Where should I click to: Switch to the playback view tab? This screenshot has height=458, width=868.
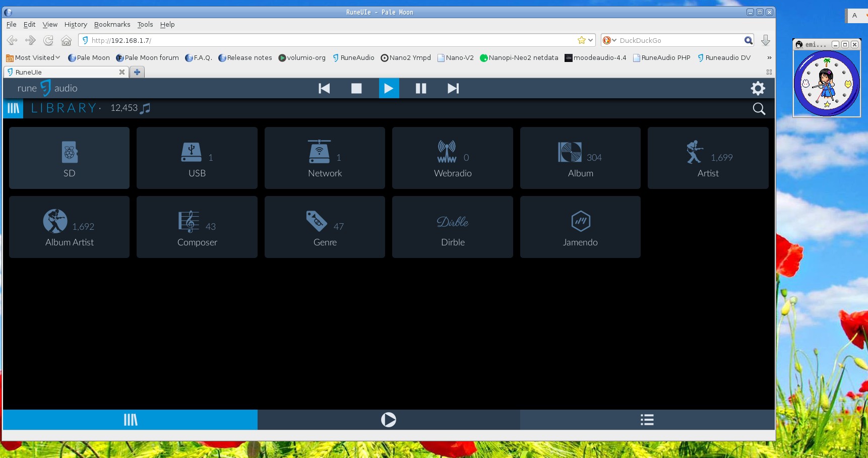pos(389,419)
